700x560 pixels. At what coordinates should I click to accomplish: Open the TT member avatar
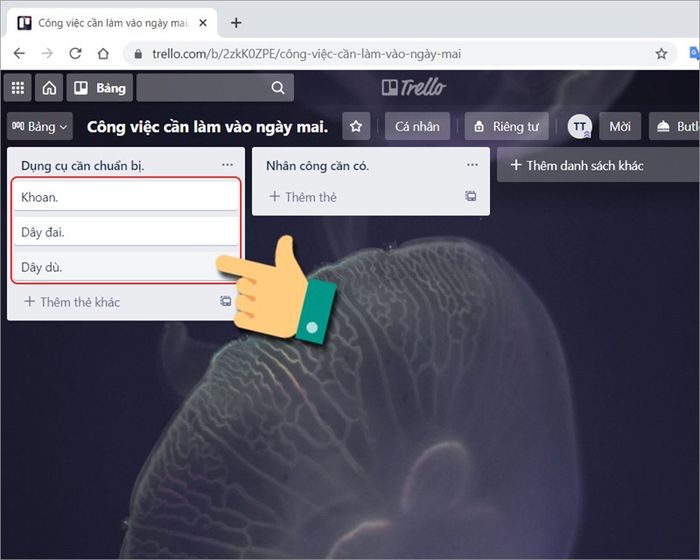coord(579,126)
